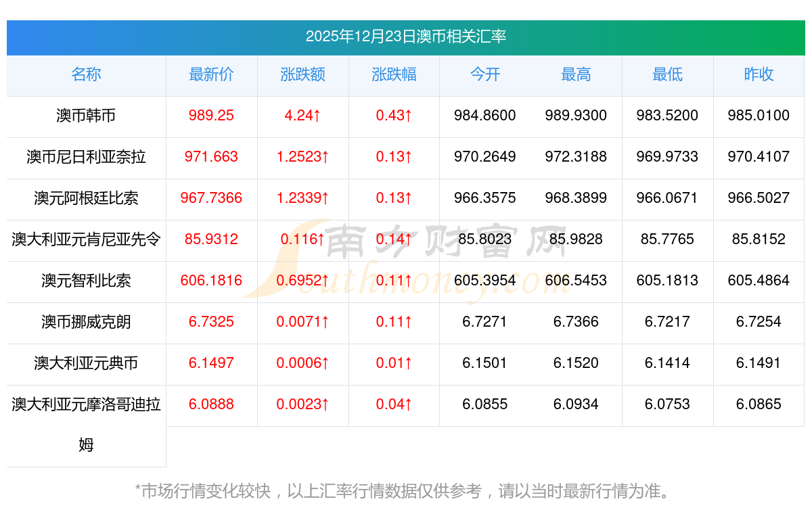
Task: Click change amount 0.0006↑
Action: [302, 363]
